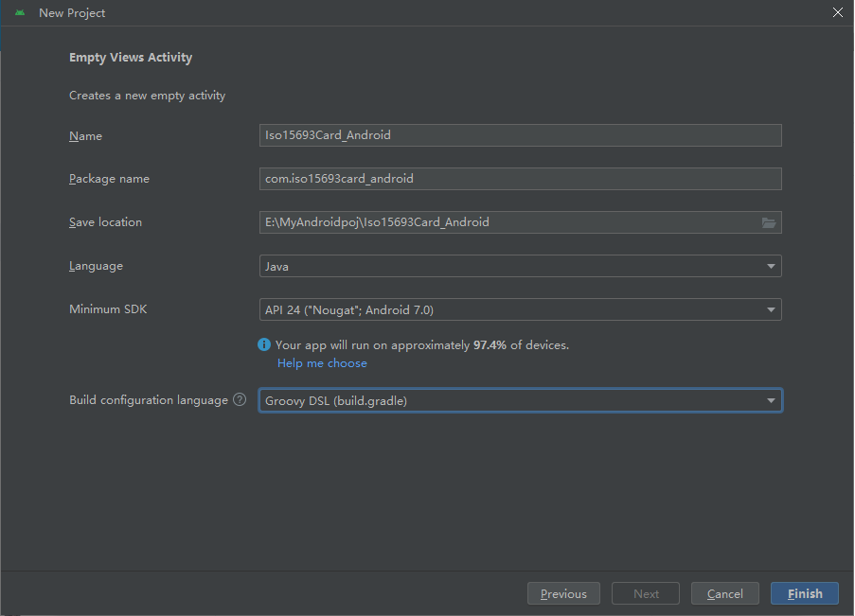
Task: Click the Name label
Action: coord(85,135)
